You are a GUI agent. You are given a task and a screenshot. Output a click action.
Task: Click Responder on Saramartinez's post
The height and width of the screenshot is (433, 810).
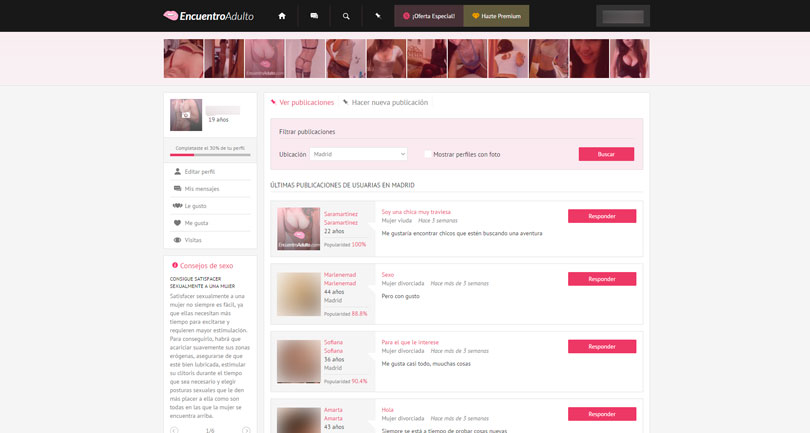tap(602, 216)
